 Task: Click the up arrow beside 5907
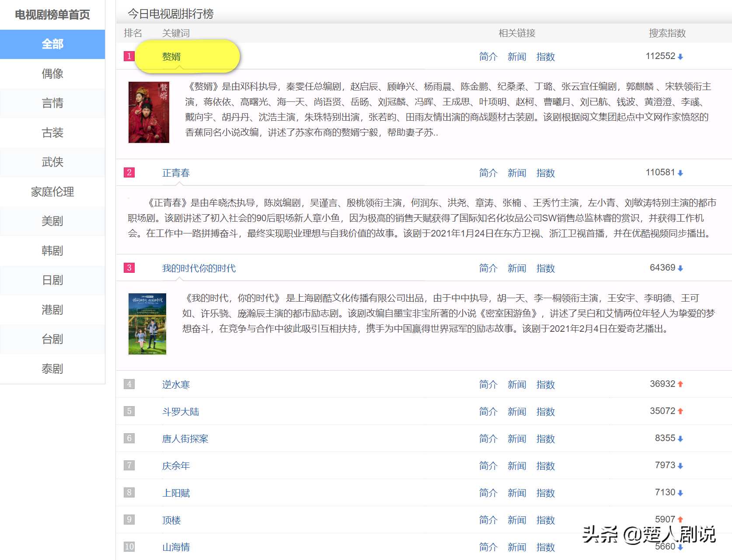[x=680, y=520]
